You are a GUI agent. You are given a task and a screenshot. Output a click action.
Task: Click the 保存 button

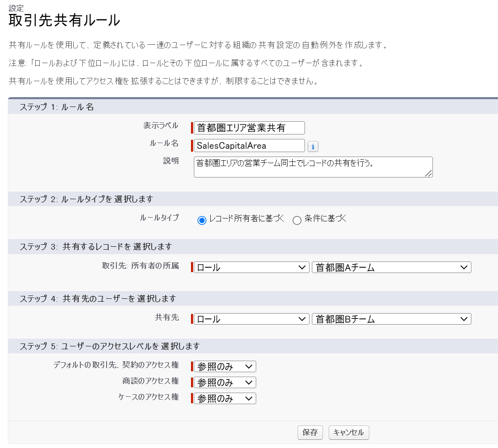[x=310, y=432]
